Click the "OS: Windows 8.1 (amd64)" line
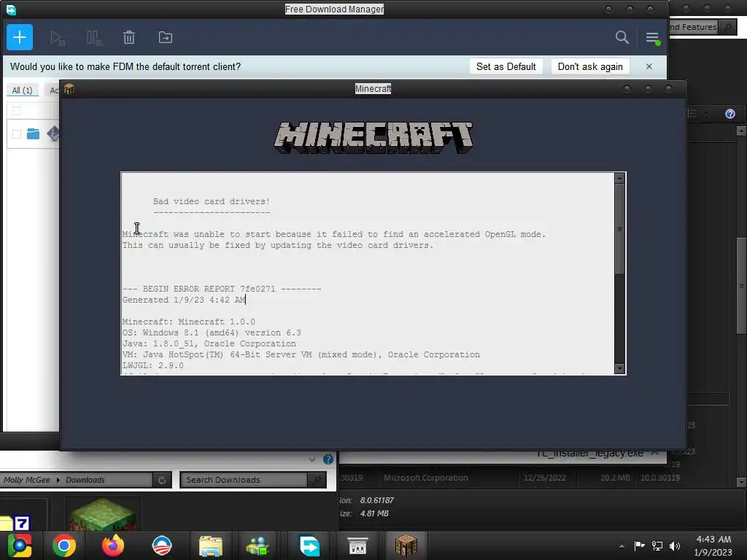Image resolution: width=747 pixels, height=560 pixels. point(212,332)
